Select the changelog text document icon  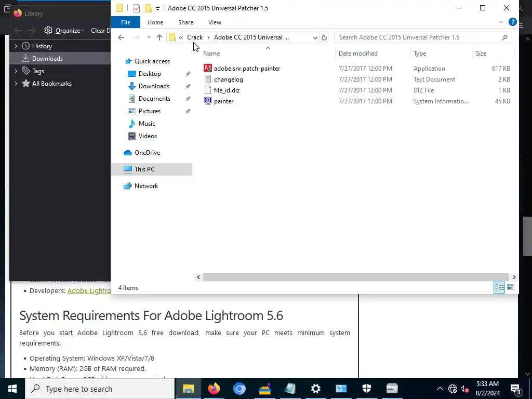point(208,79)
